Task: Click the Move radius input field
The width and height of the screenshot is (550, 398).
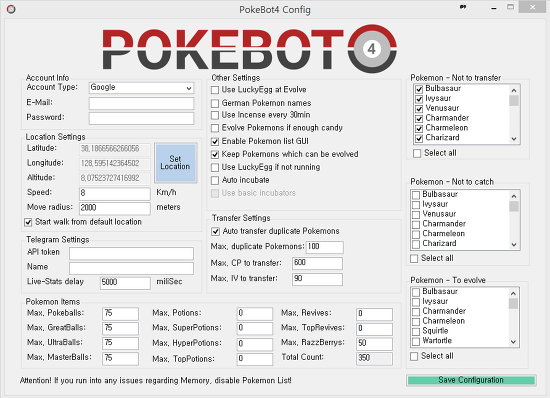Action: pos(115,208)
